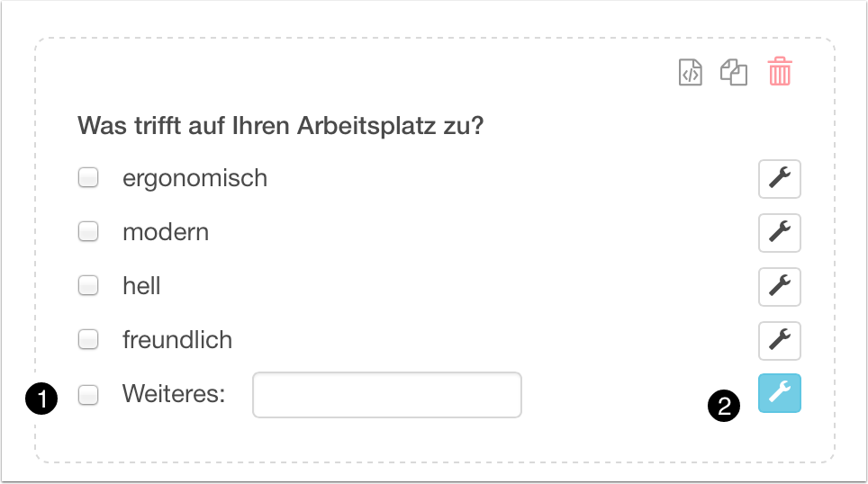
Task: Enable the 'hell' checkbox
Action: click(x=88, y=286)
